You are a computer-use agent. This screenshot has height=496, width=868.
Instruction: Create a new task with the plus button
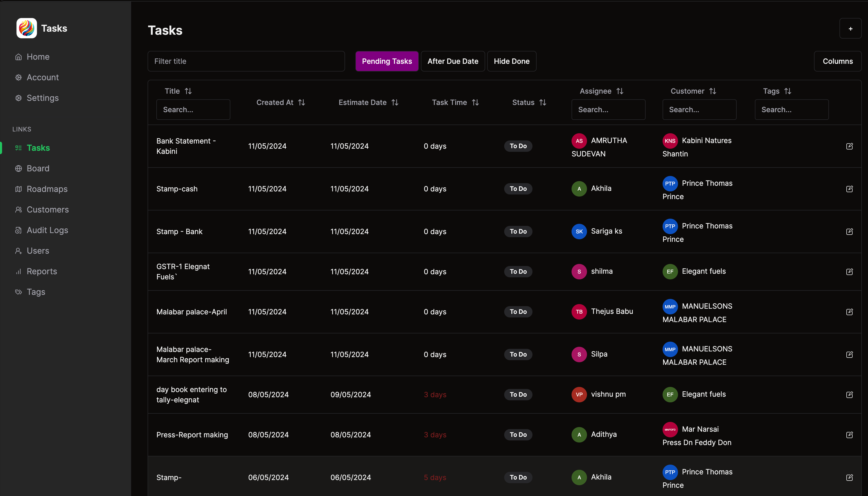pos(850,28)
